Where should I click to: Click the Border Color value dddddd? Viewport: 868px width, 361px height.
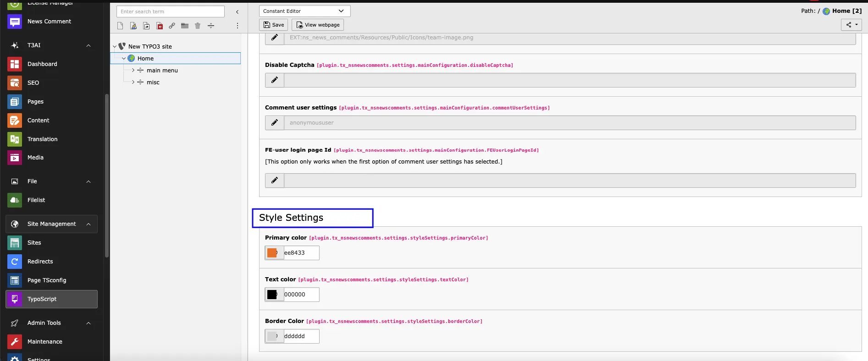(x=301, y=336)
